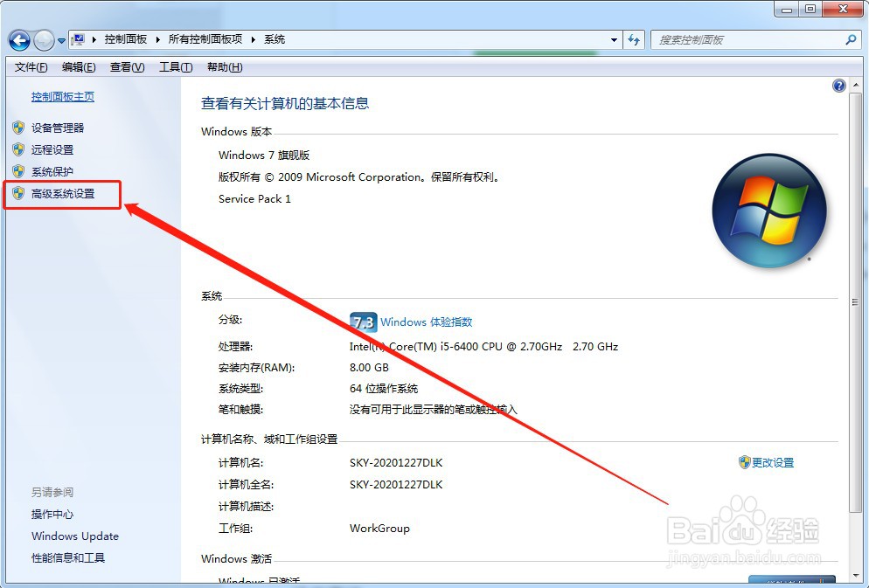This screenshot has height=588, width=869.
Task: Click the Windows 7 旗舰版 text
Action: (x=264, y=155)
